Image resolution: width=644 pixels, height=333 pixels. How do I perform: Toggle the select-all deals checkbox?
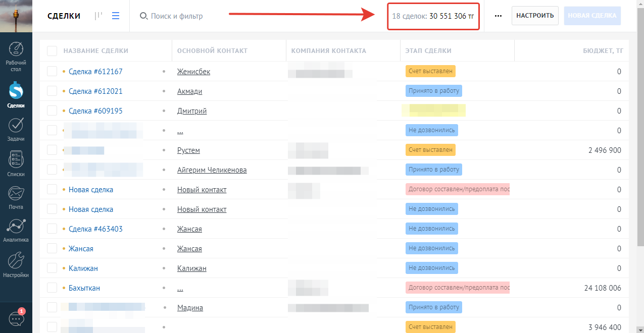(52, 51)
